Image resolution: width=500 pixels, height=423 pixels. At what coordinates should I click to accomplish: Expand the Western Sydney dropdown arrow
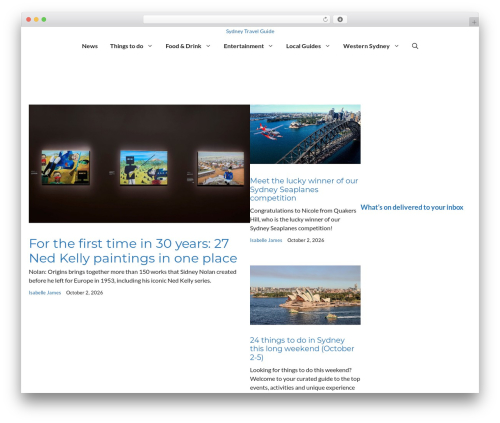tap(396, 46)
